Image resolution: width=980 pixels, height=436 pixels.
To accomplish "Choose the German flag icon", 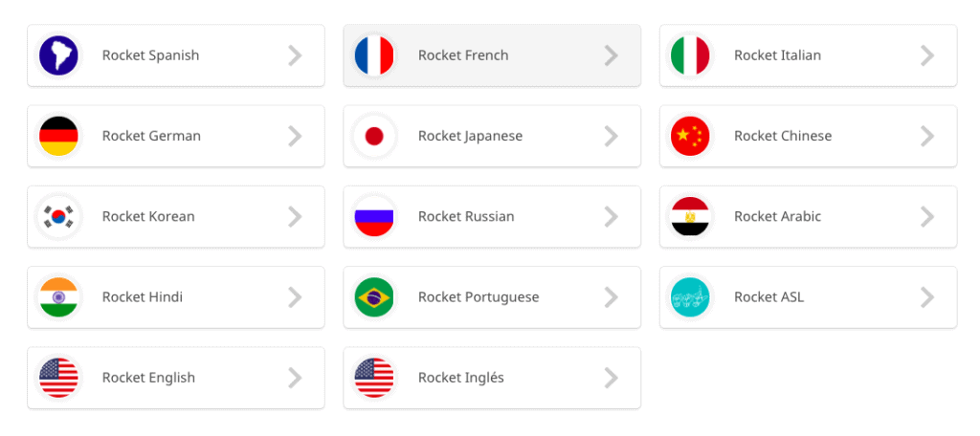I will 58,136.
